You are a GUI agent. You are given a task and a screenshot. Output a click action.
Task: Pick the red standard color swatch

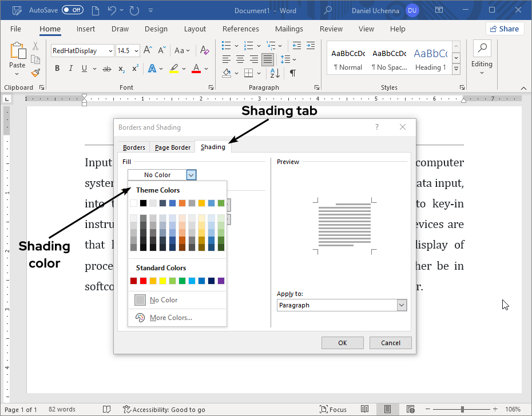tap(143, 281)
